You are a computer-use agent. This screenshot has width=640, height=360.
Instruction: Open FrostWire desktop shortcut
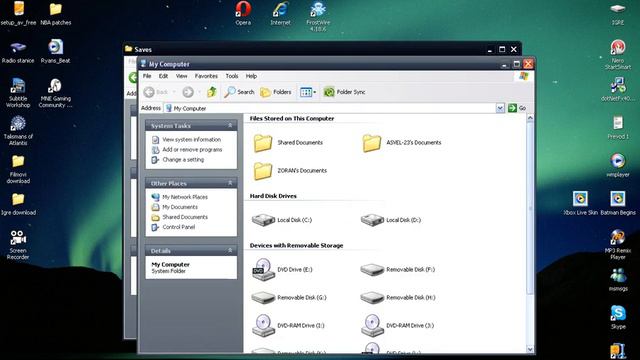coord(318,16)
